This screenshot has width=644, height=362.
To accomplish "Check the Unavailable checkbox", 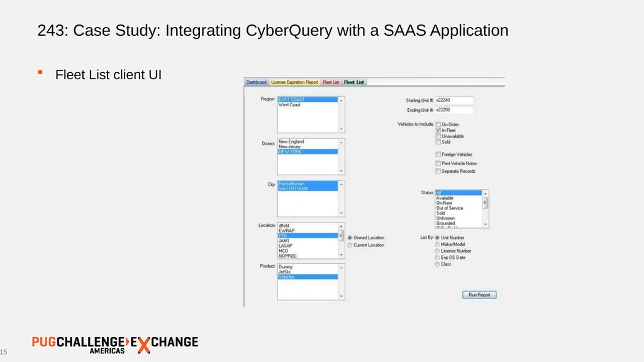I will (438, 136).
